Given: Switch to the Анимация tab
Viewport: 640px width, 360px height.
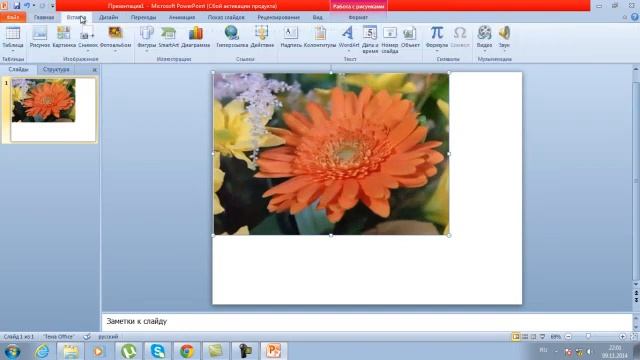Looking at the screenshot, I should [182, 18].
